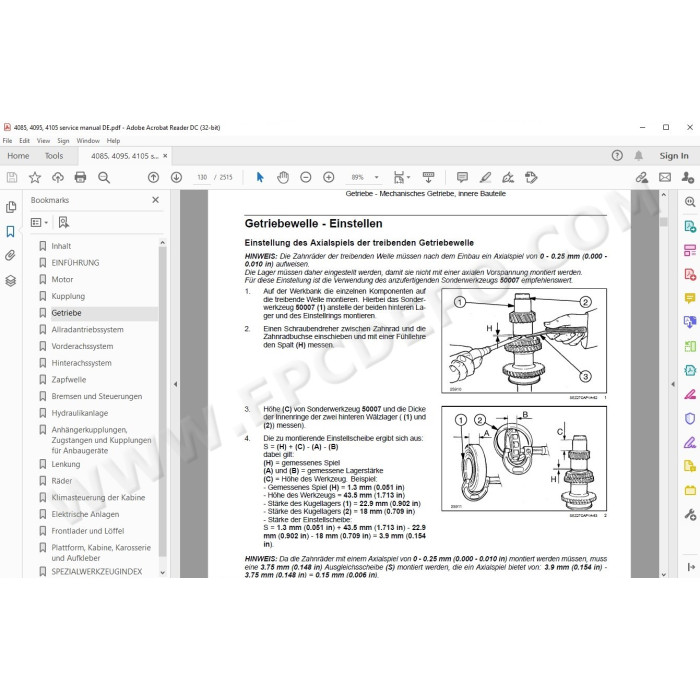Viewport: 700px width, 700px height.
Task: Open Fill & Sign tool in right pane
Action: pos(690,442)
